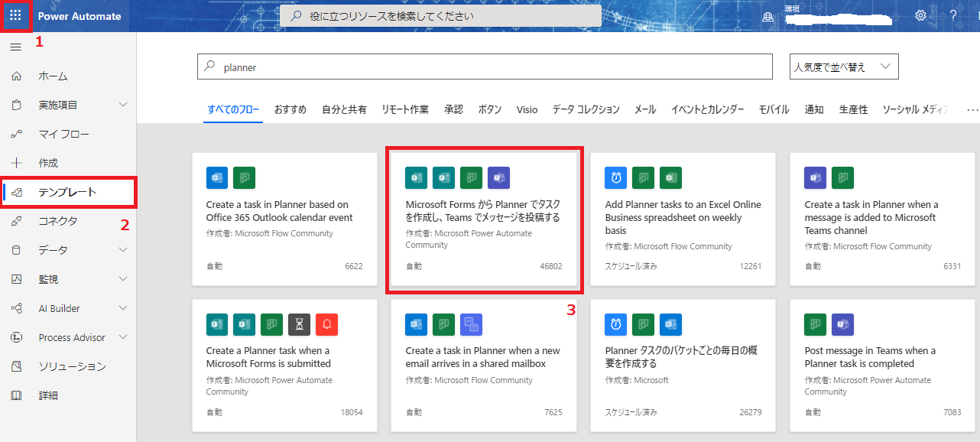The height and width of the screenshot is (442, 980).
Task: Click the environment icon in the header
Action: coord(768,16)
